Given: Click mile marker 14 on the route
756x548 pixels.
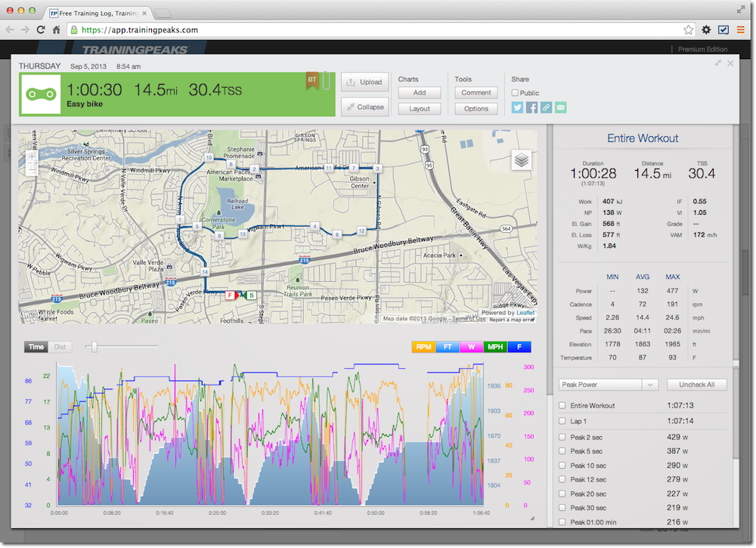Looking at the screenshot, I should [205, 272].
